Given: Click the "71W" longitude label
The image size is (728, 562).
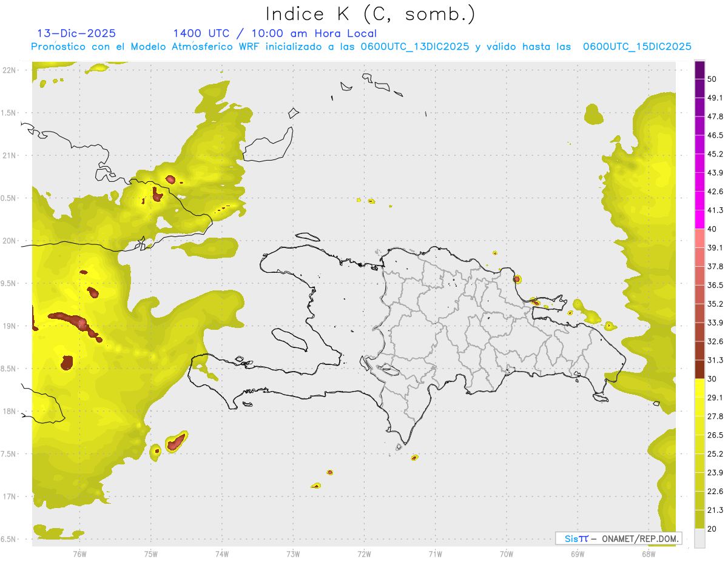Looking at the screenshot, I should coord(435,554).
